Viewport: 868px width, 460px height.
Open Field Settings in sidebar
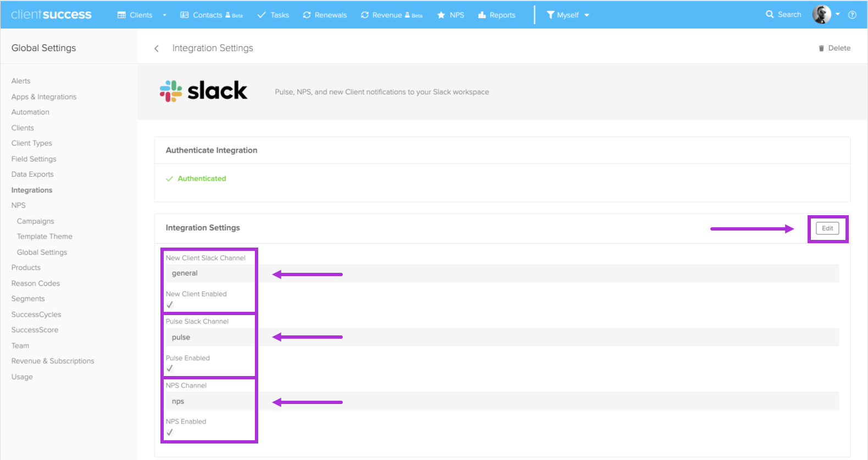pos(34,159)
